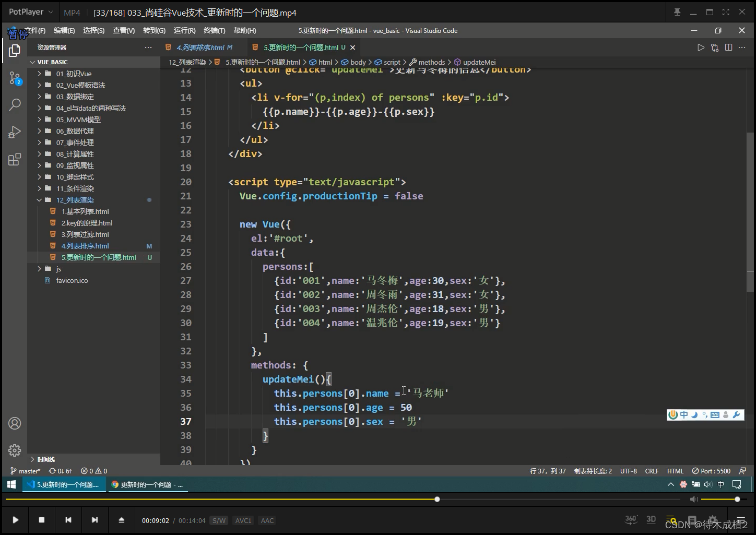Click the PotPlayer play button

pyautogui.click(x=15, y=520)
